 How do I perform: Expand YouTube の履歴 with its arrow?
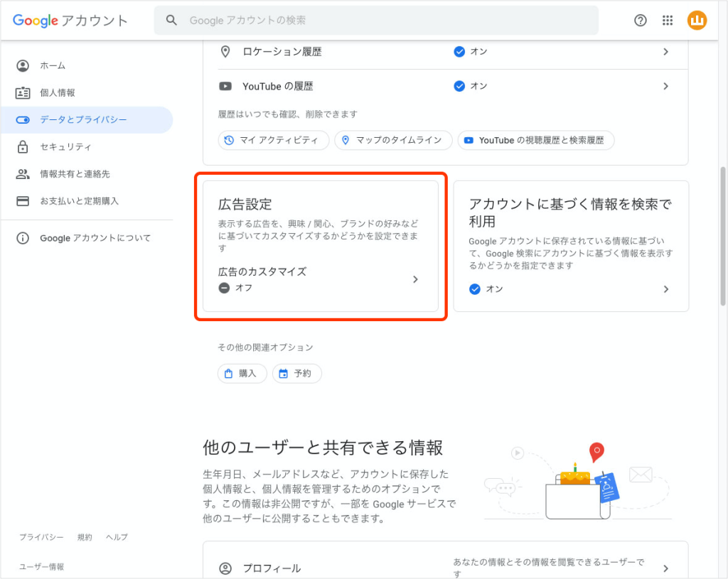[665, 86]
